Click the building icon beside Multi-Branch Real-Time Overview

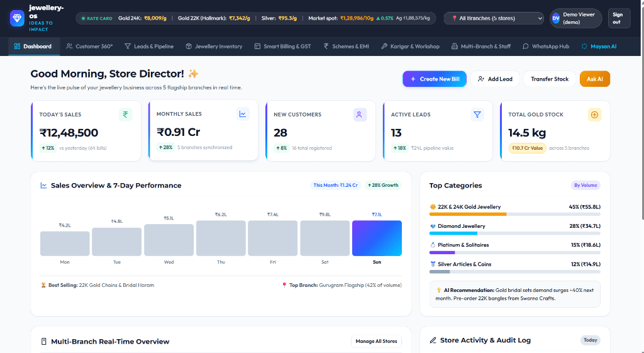[x=43, y=342]
